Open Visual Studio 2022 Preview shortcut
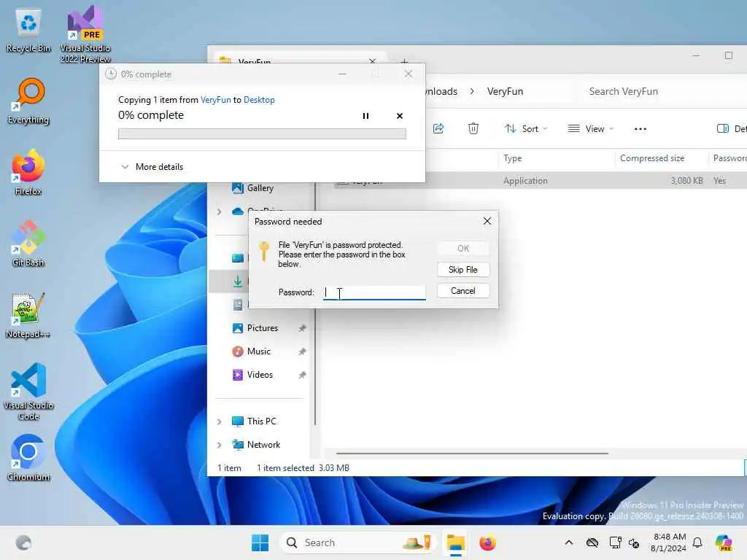 coord(85,34)
